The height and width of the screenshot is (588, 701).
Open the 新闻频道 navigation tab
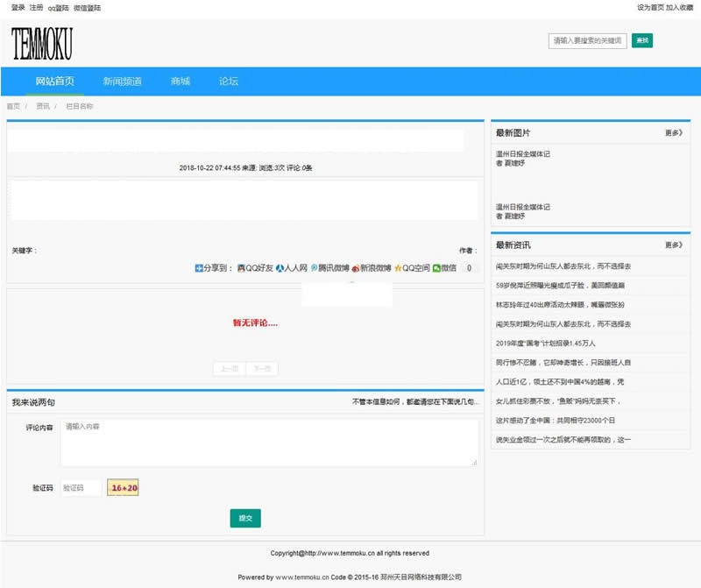122,81
